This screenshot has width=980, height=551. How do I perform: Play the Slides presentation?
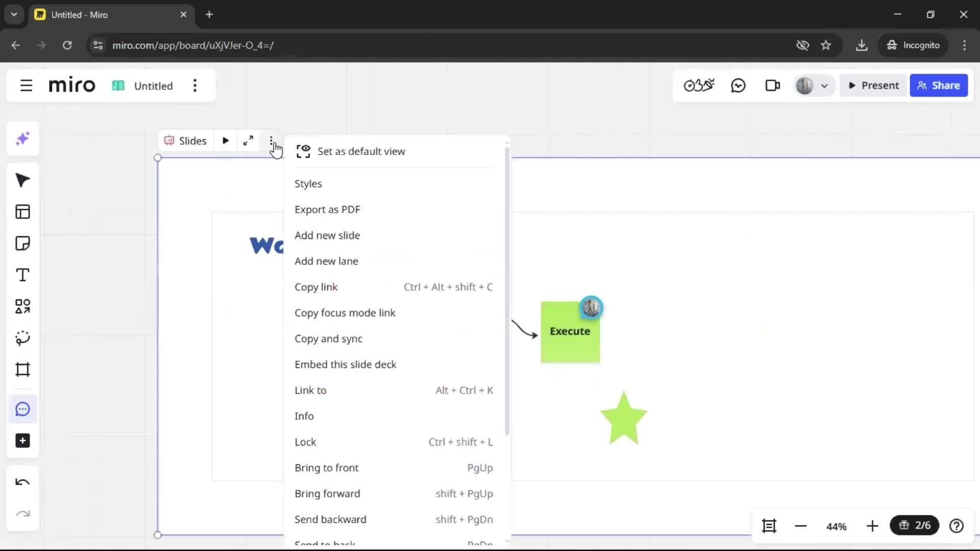click(x=226, y=141)
